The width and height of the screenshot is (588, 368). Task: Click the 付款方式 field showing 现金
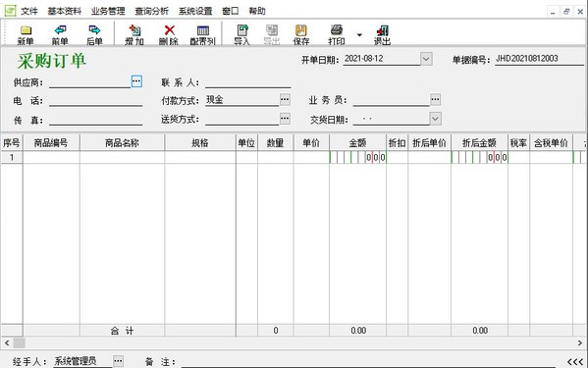click(x=241, y=100)
